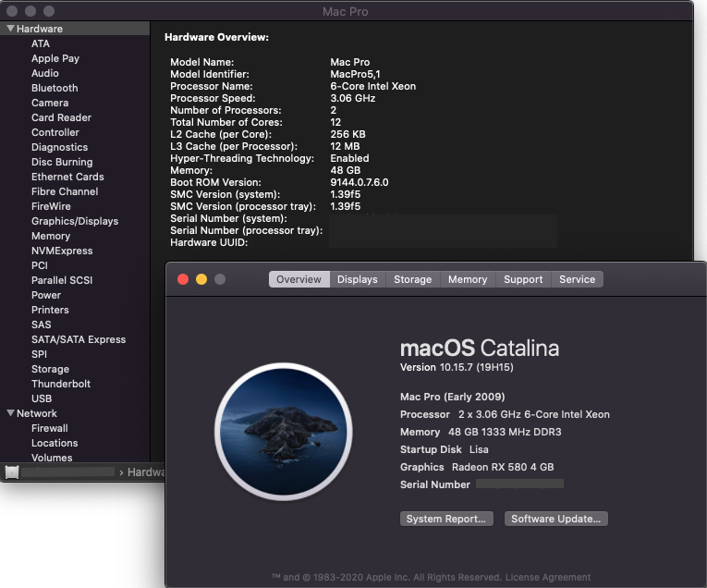
Task: Select PCI in the sidebar
Action: pos(40,265)
